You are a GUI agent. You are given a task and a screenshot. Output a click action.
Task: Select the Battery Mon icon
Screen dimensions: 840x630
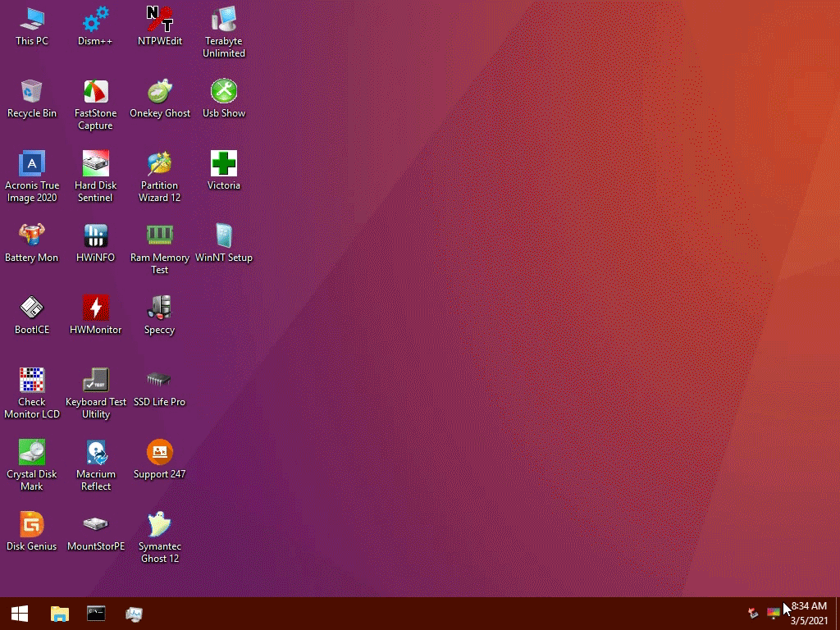(32, 243)
